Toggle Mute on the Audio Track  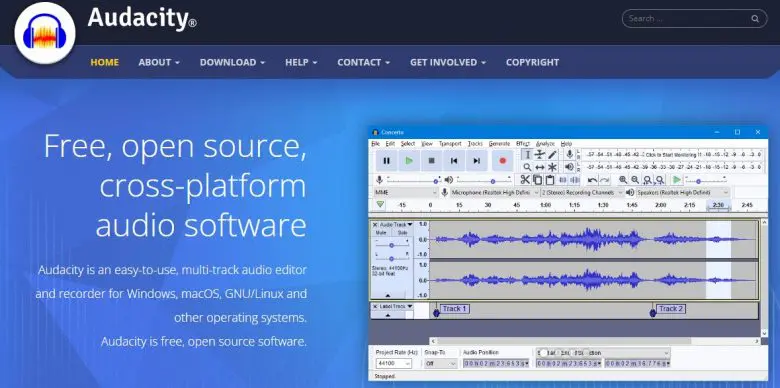381,232
